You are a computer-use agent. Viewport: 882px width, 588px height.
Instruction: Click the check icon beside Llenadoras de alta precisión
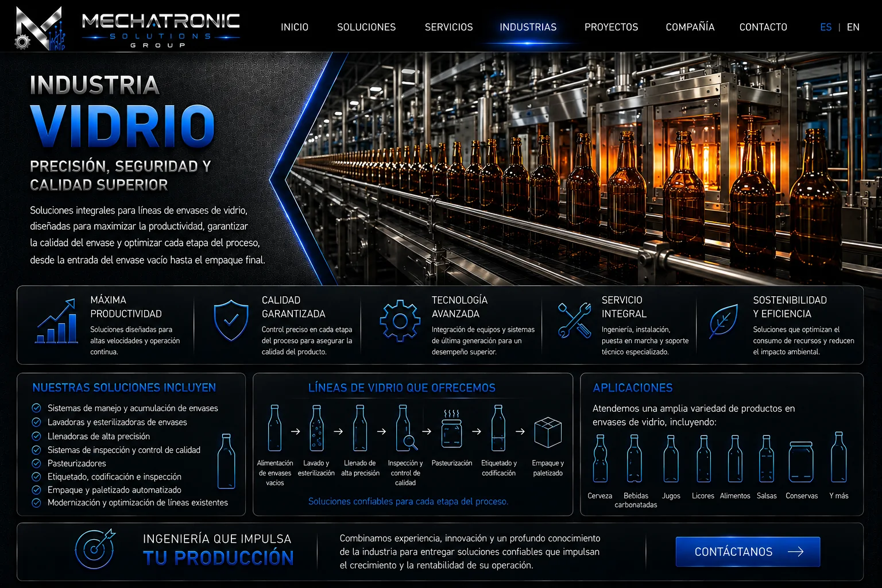(36, 436)
